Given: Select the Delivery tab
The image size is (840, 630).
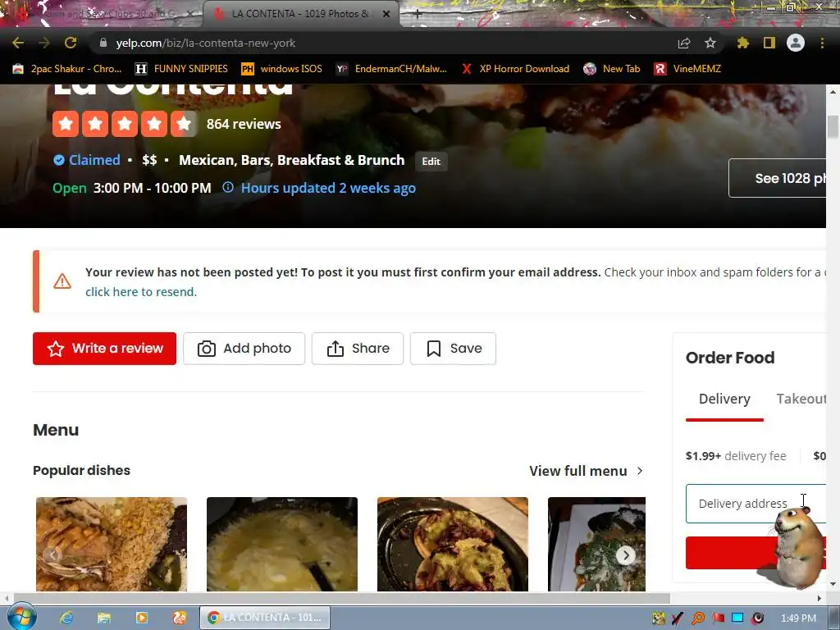Looking at the screenshot, I should click(724, 399).
